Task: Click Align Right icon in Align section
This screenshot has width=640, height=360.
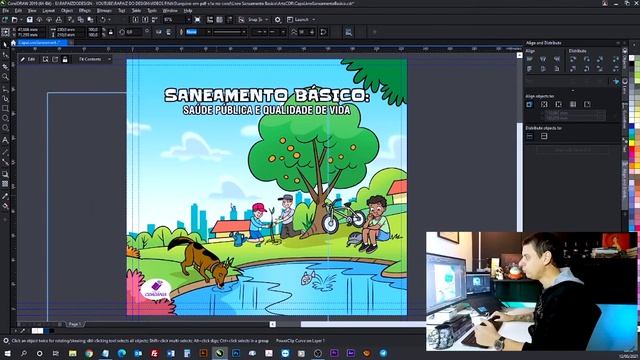Action: [x=557, y=59]
